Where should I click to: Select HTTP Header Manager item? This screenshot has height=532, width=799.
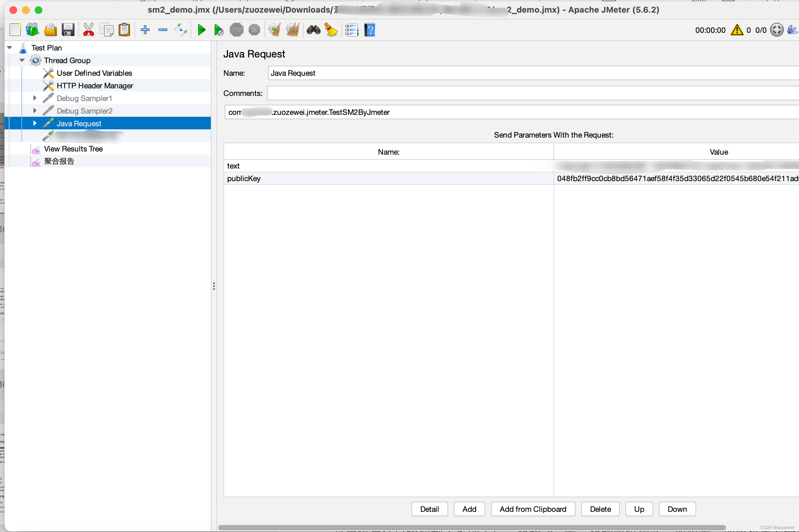point(95,86)
